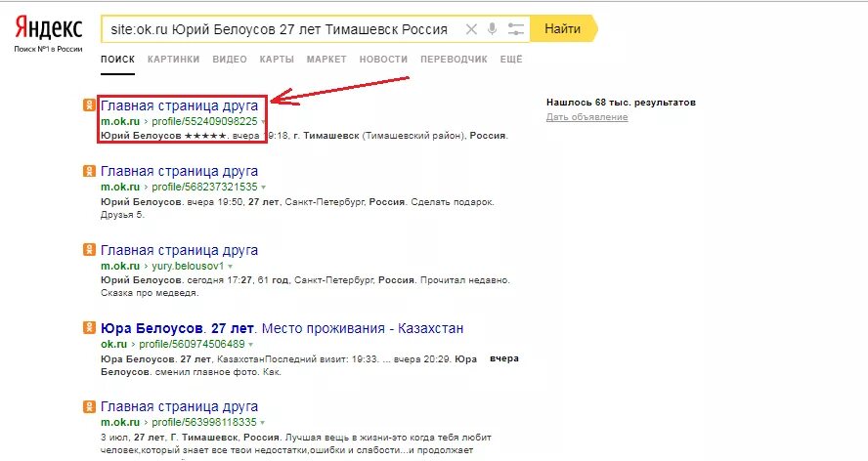Expand the arrow after profile/560974506489
The width and height of the screenshot is (868, 461).
tap(250, 345)
